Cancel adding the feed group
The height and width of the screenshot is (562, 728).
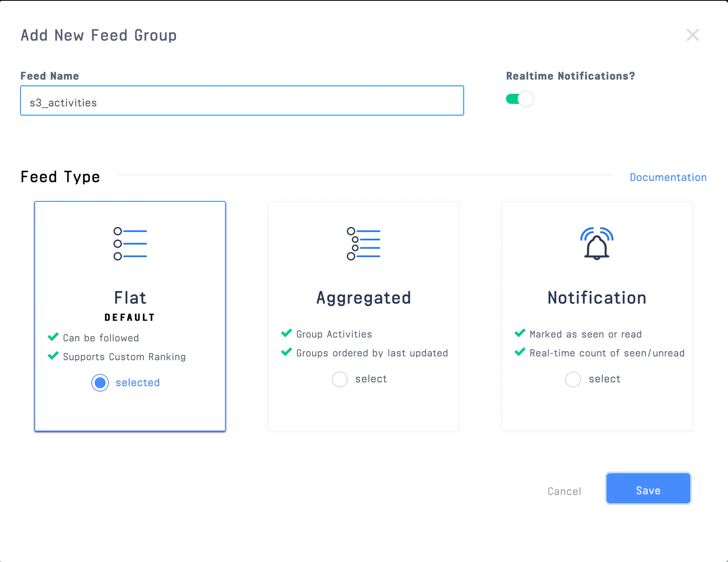click(x=564, y=491)
